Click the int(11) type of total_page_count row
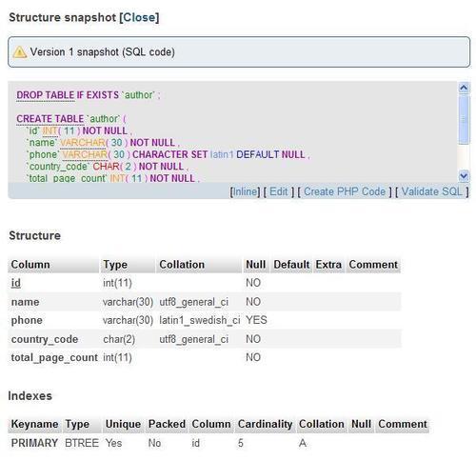The width and height of the screenshot is (476, 461). [117, 357]
